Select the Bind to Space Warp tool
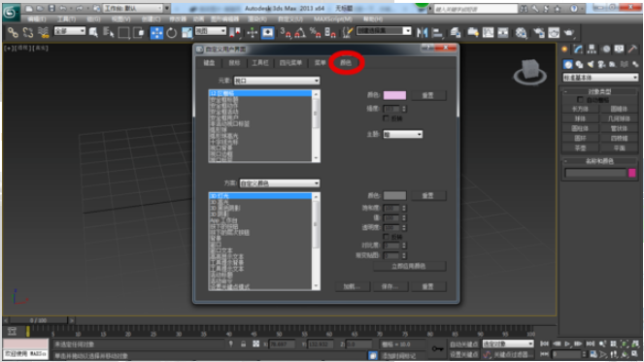This screenshot has width=644, height=362. pyautogui.click(x=43, y=33)
